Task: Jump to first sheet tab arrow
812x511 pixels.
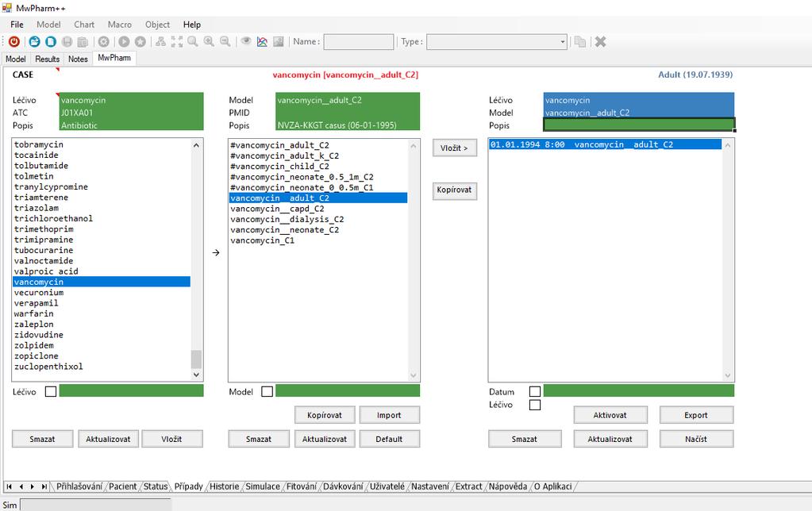Action: pyautogui.click(x=9, y=486)
